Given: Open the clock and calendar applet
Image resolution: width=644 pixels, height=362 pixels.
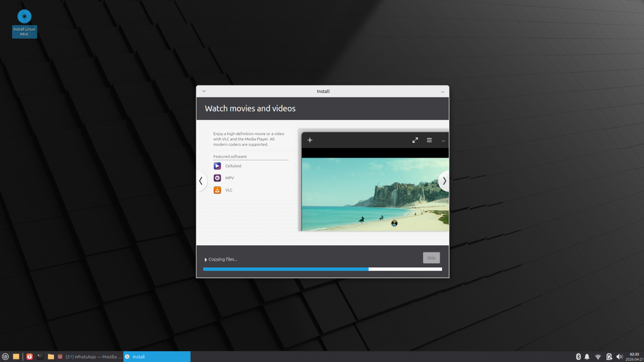Looking at the screenshot, I should point(634,357).
